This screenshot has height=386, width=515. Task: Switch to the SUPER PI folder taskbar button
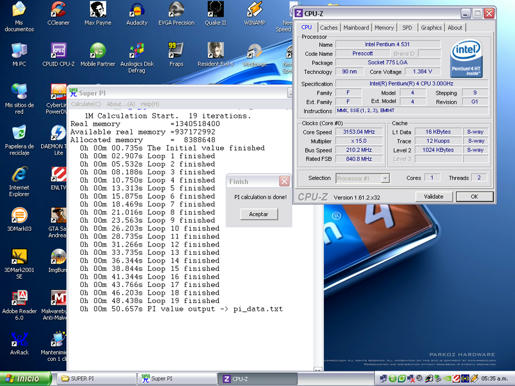pyautogui.click(x=97, y=379)
